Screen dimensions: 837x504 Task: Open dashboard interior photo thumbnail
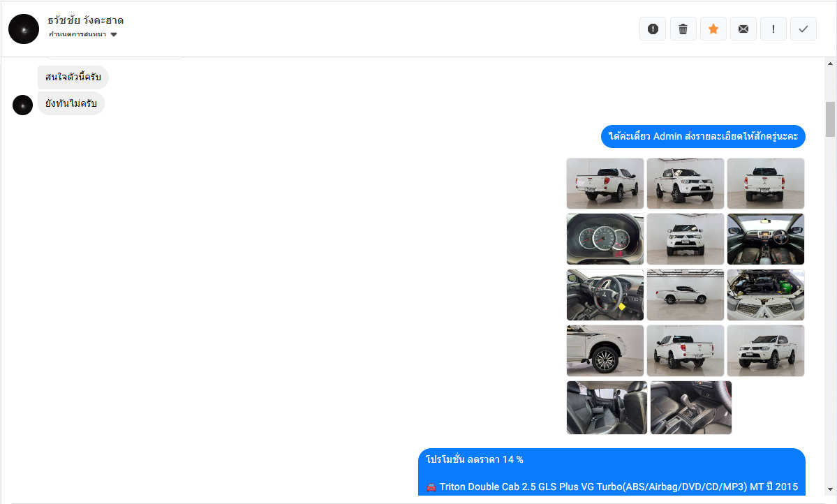tap(766, 239)
